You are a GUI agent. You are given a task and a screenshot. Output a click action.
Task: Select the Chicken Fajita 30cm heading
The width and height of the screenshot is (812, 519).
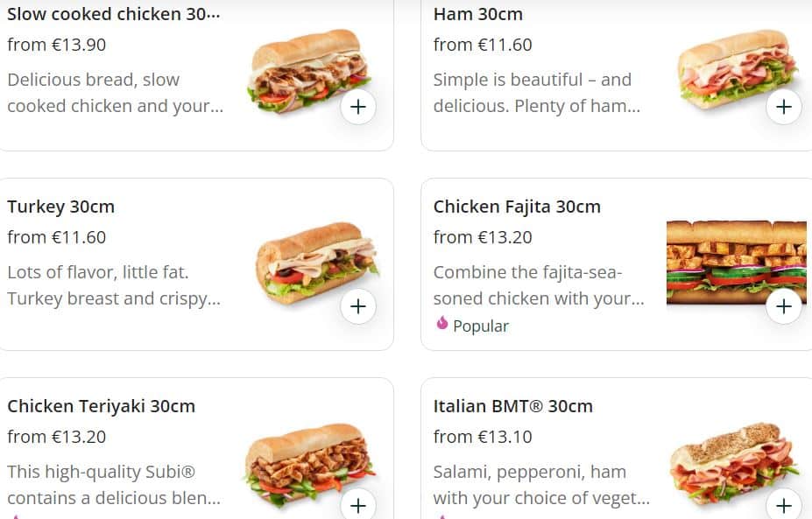pos(517,207)
